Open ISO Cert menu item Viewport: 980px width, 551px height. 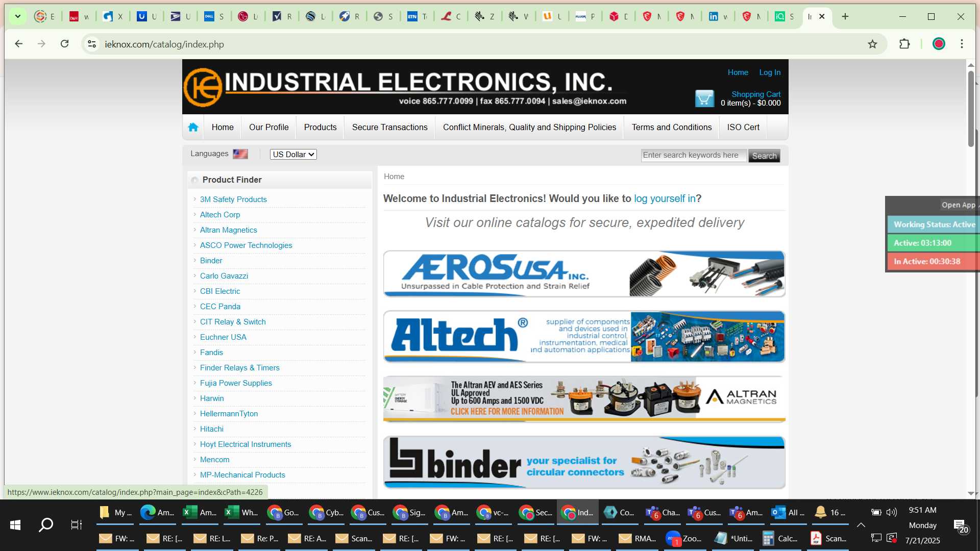[x=743, y=127]
